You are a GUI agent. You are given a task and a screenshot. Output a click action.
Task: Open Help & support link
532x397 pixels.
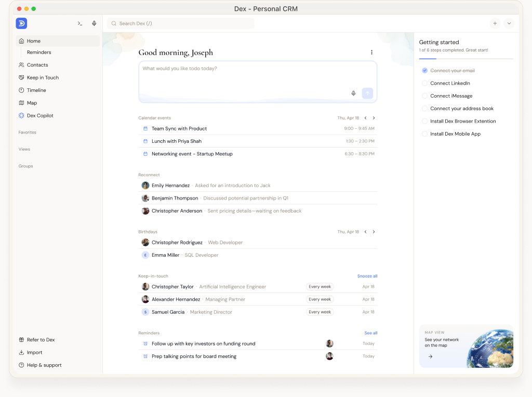point(44,365)
